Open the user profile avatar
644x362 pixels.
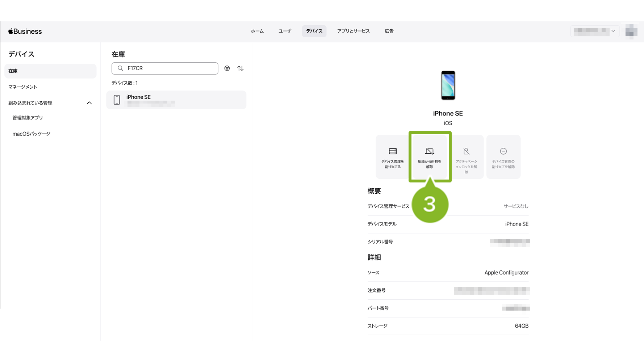[631, 31]
